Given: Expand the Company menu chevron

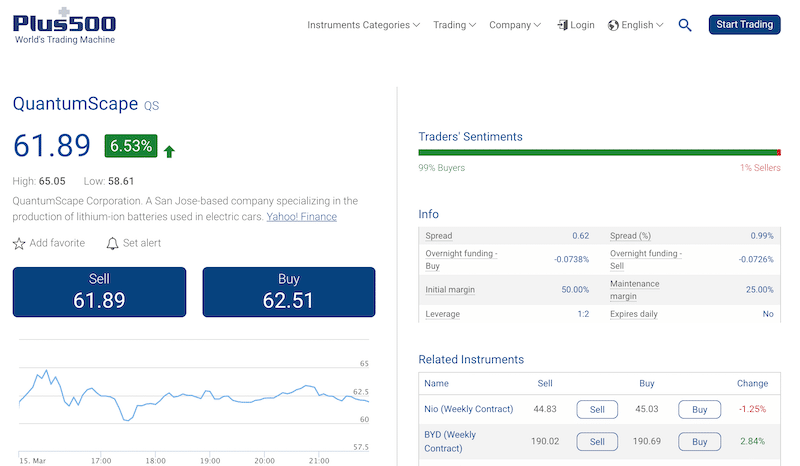Looking at the screenshot, I should pyautogui.click(x=537, y=25).
